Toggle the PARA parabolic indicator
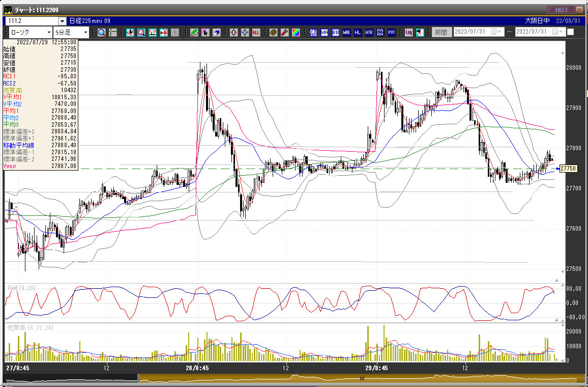Screen dimensions: 588x387 click(380, 32)
